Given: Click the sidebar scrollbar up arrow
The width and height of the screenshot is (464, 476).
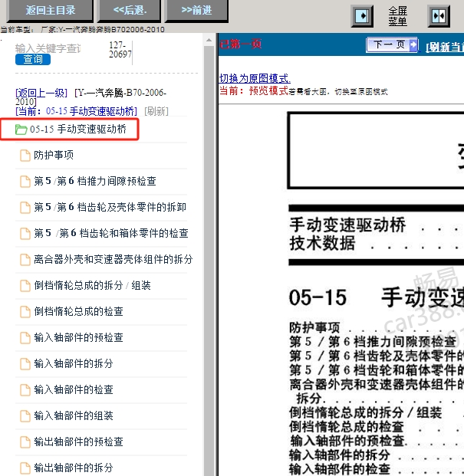Looking at the screenshot, I should [209, 40].
